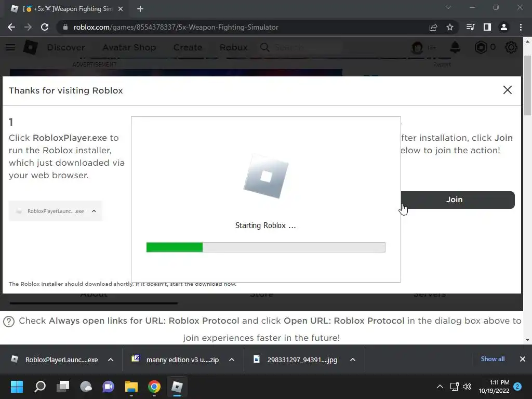This screenshot has width=532, height=399.
Task: Share this page from address bar
Action: (x=433, y=27)
